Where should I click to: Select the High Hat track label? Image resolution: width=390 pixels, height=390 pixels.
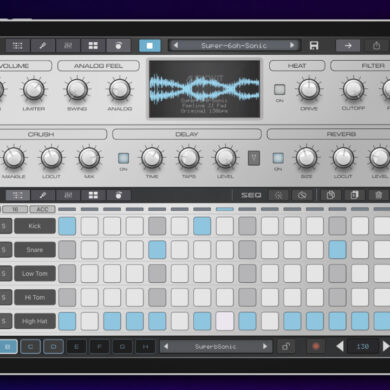[x=35, y=321]
